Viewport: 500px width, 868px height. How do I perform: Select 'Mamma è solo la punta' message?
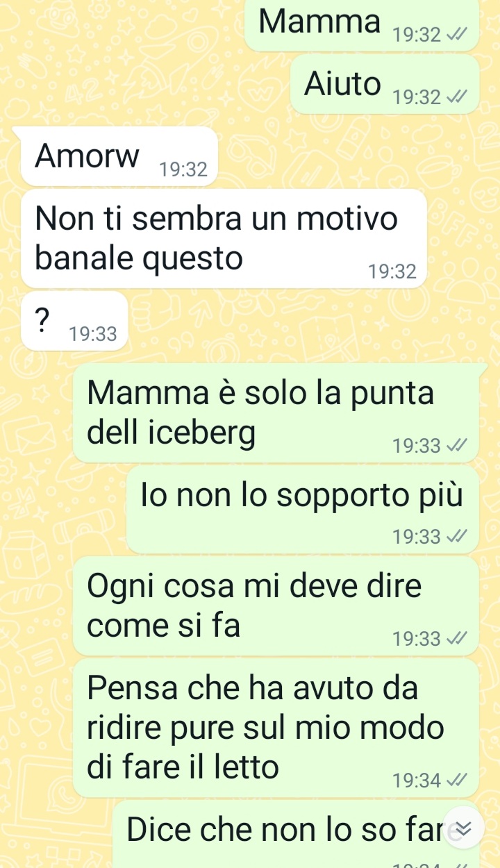tap(276, 412)
